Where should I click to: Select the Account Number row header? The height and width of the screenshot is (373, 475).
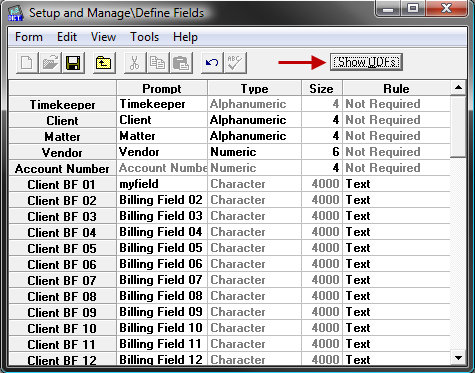(62, 168)
